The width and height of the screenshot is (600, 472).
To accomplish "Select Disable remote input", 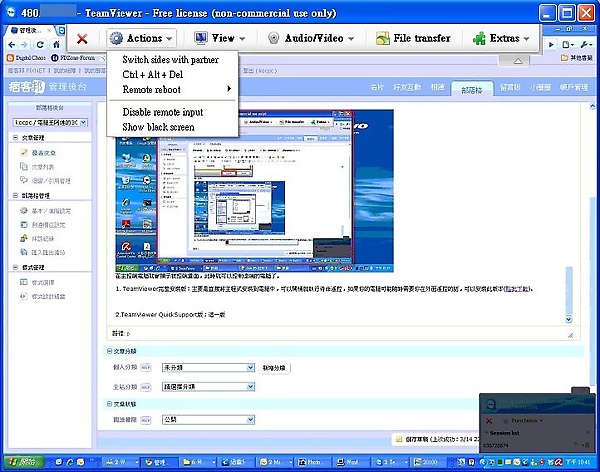I will click(x=163, y=112).
